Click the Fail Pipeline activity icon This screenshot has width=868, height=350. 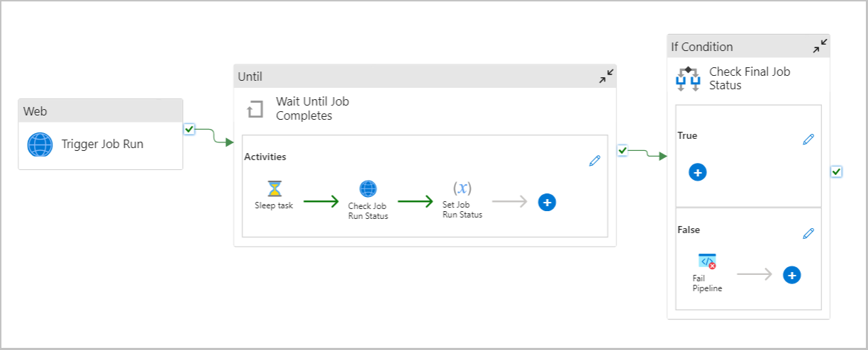click(x=707, y=261)
